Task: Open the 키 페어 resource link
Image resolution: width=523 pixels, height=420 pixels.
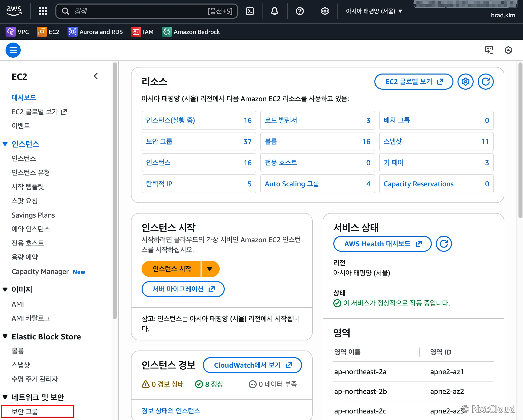Action: 394,163
